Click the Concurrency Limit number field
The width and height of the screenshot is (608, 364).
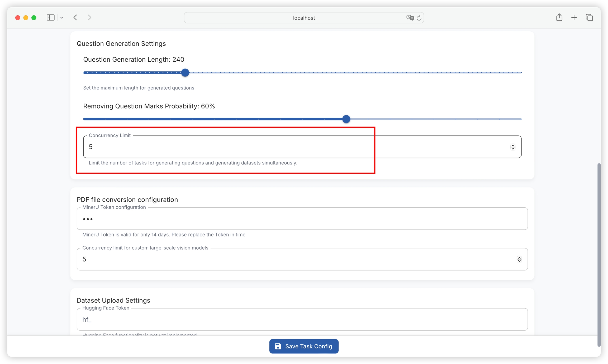pos(290,147)
